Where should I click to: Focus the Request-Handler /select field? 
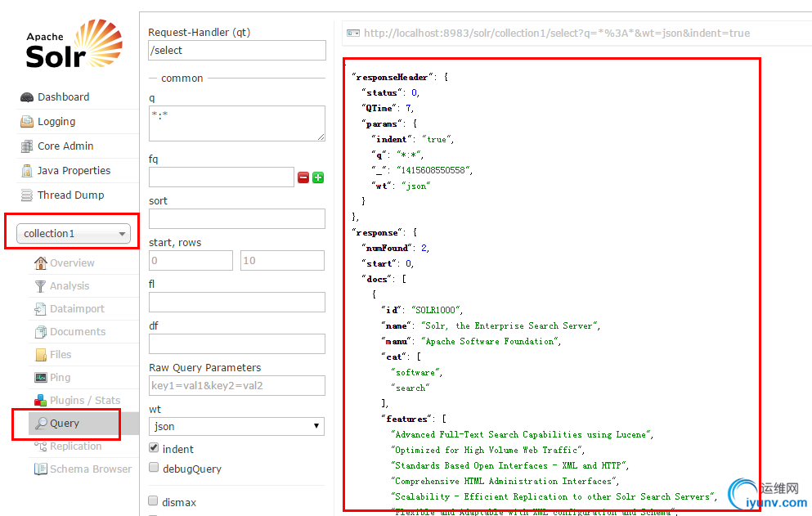237,50
